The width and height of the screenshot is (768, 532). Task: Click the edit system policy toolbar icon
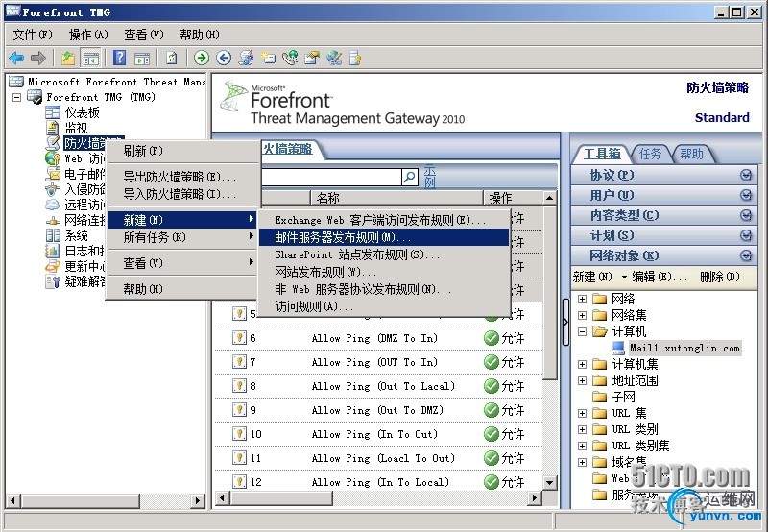click(x=312, y=59)
